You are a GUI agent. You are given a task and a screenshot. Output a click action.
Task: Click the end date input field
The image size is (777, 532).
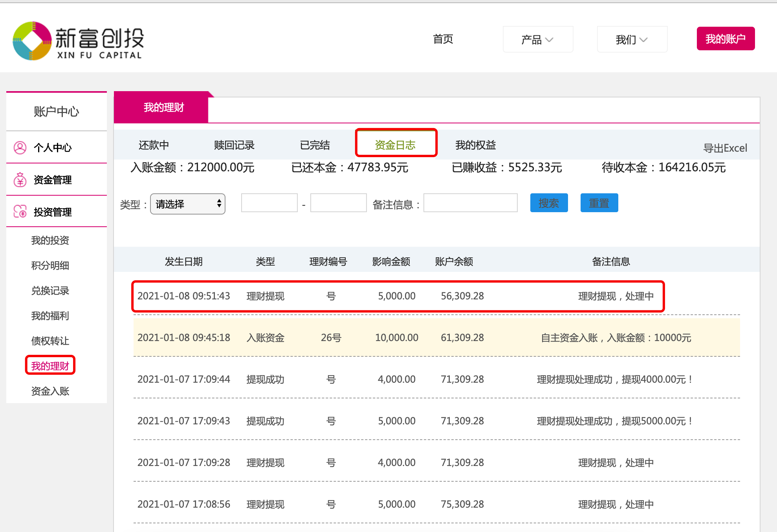339,203
